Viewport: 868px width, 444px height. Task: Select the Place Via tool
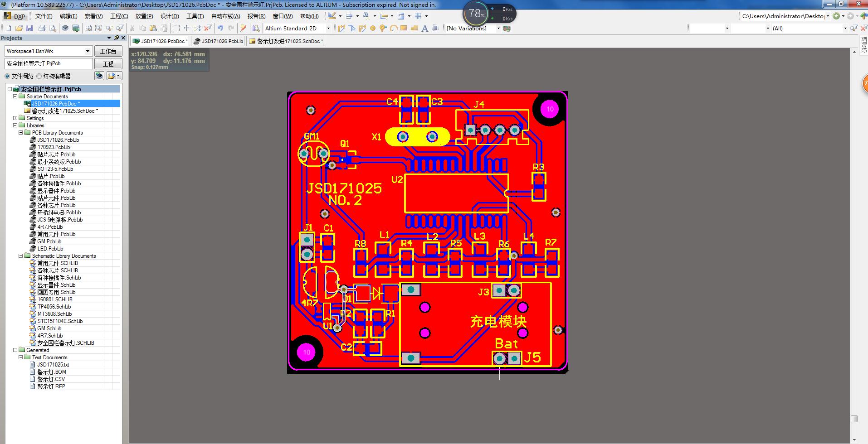tap(383, 28)
